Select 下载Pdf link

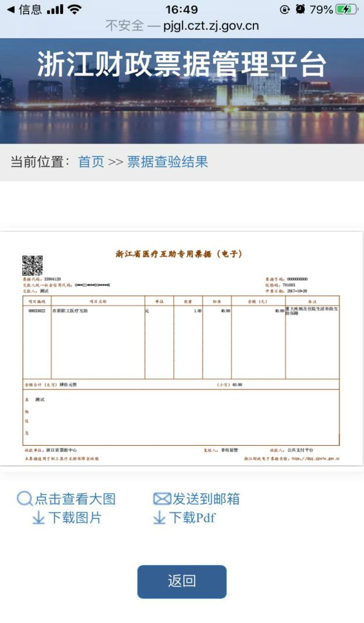192,518
